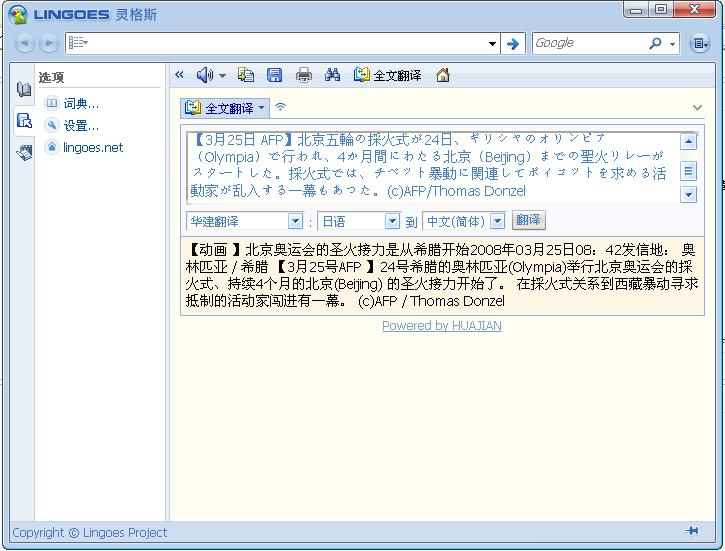Click 全文翻译 in the top toolbar

pyautogui.click(x=387, y=75)
